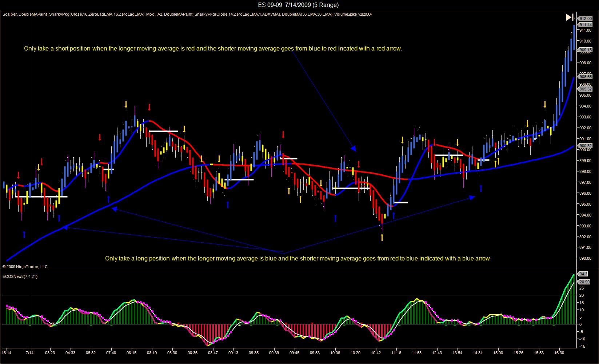
Task: Click the 09:53 time axis label
Action: (x=315, y=353)
